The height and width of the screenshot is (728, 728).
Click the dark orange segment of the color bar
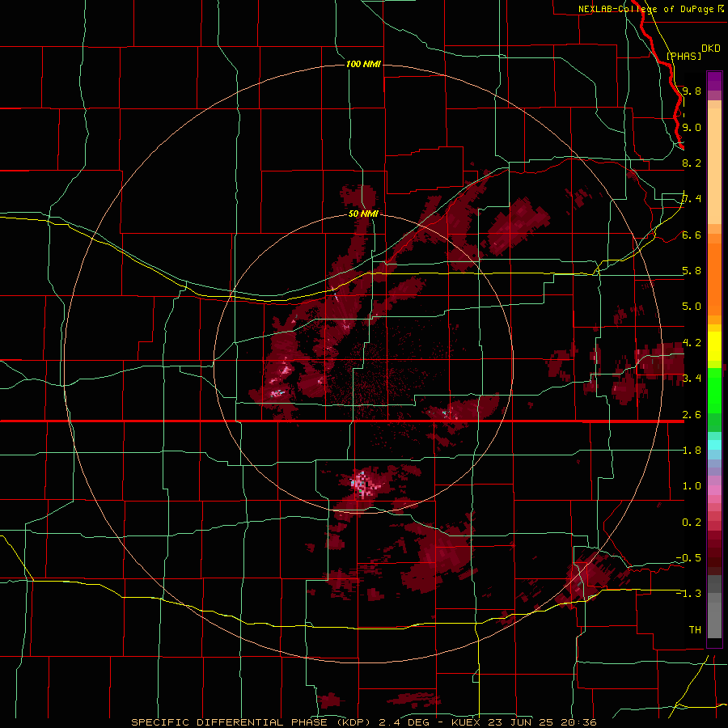click(714, 278)
